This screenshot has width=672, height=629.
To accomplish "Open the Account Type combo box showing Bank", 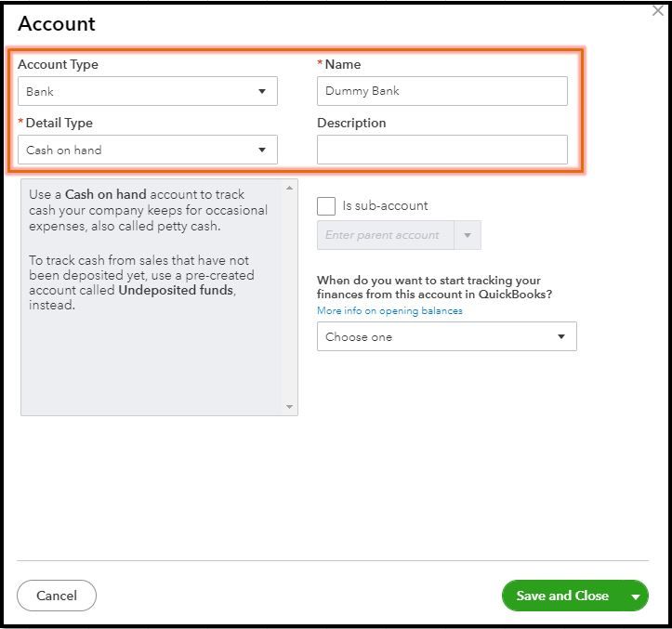I will [x=139, y=91].
